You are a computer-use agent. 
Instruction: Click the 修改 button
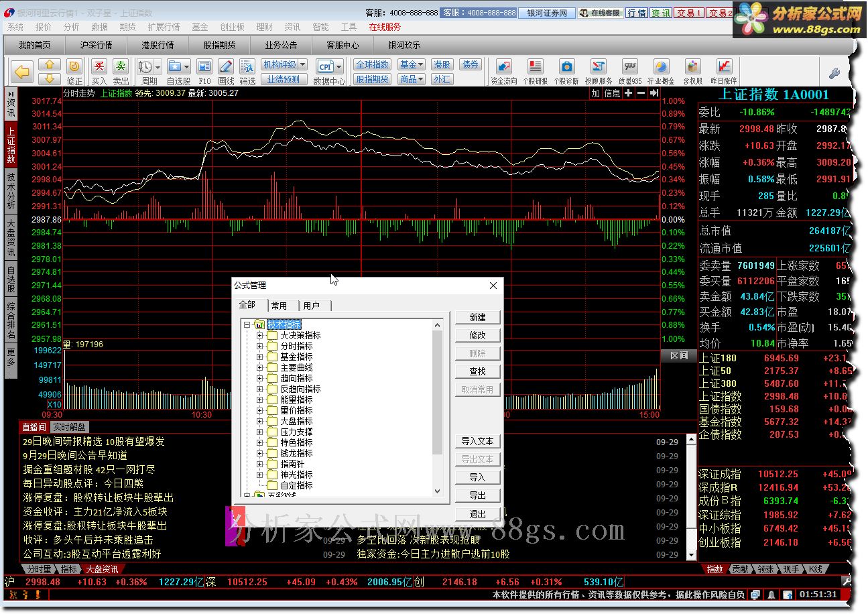point(478,335)
